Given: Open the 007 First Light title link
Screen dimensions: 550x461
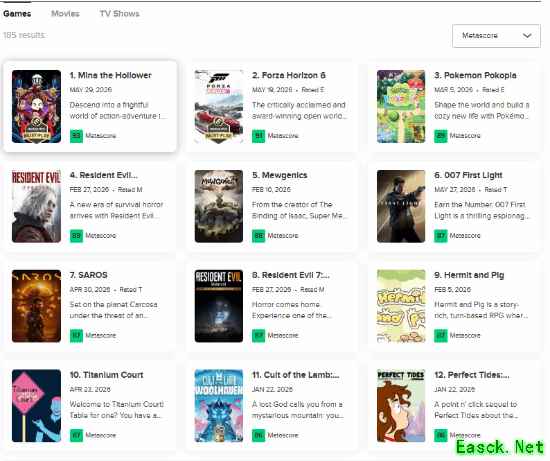Looking at the screenshot, I should (468, 175).
